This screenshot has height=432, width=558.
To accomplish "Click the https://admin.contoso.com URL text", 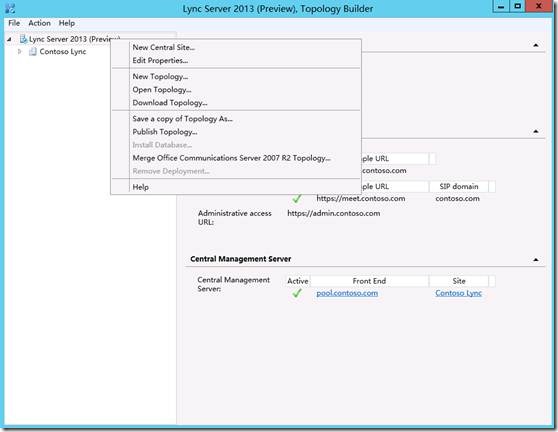I will click(x=333, y=214).
